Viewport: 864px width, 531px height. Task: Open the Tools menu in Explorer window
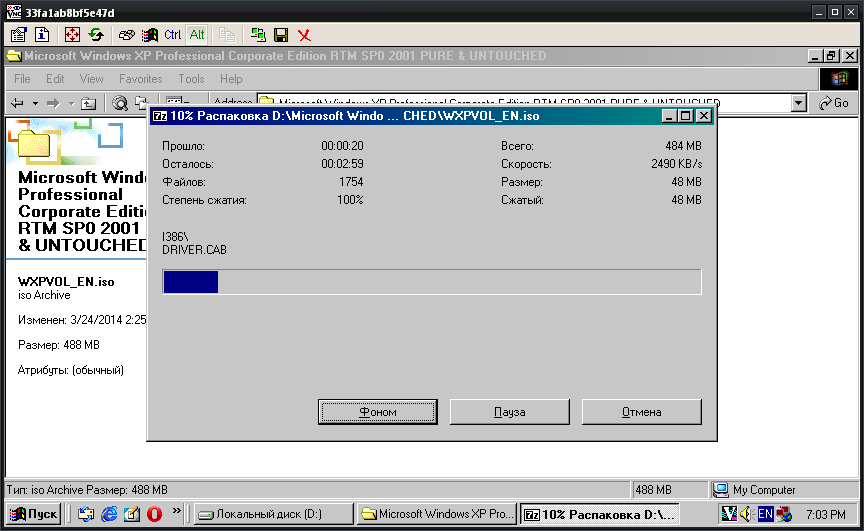tap(191, 79)
